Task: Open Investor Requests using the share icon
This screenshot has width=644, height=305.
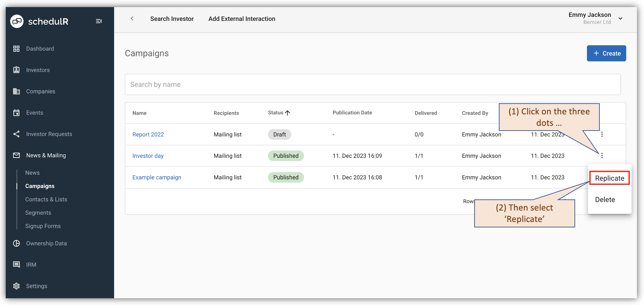Action: 17,134
